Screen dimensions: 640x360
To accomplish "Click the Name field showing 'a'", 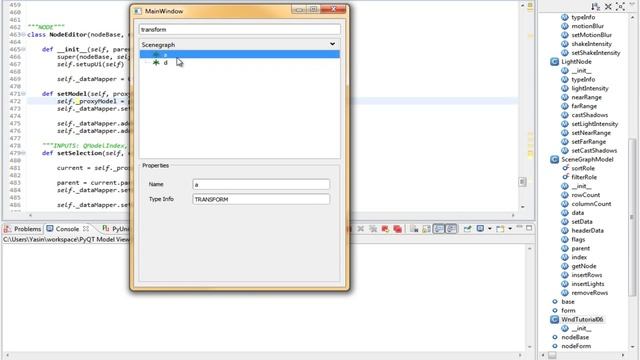I will point(261,184).
